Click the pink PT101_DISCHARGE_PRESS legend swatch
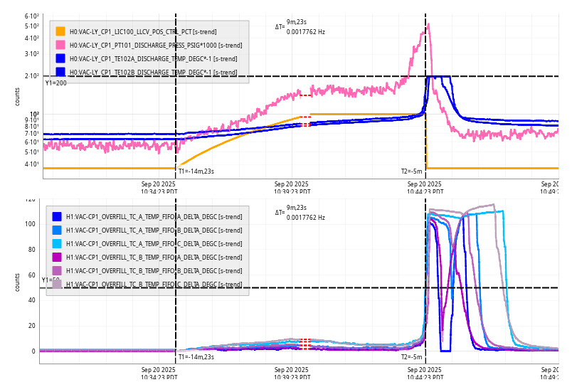The width and height of the screenshot is (572, 392). 60,45
